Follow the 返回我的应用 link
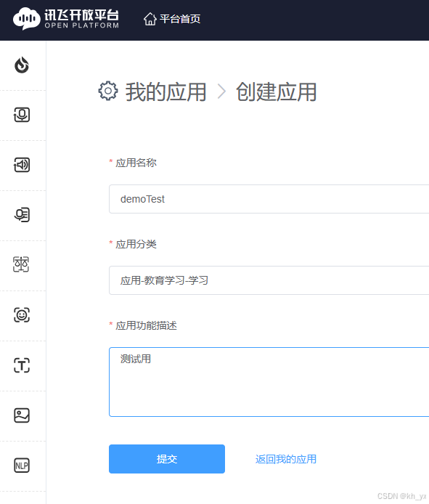This screenshot has height=504, width=429. 286,459
